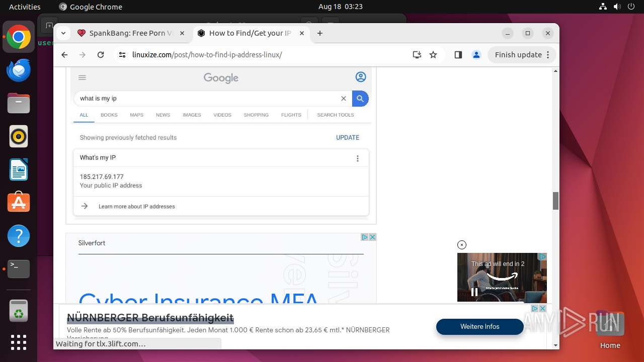This screenshot has width=644, height=362.
Task: Select the MAPS results tab
Action: [137, 115]
